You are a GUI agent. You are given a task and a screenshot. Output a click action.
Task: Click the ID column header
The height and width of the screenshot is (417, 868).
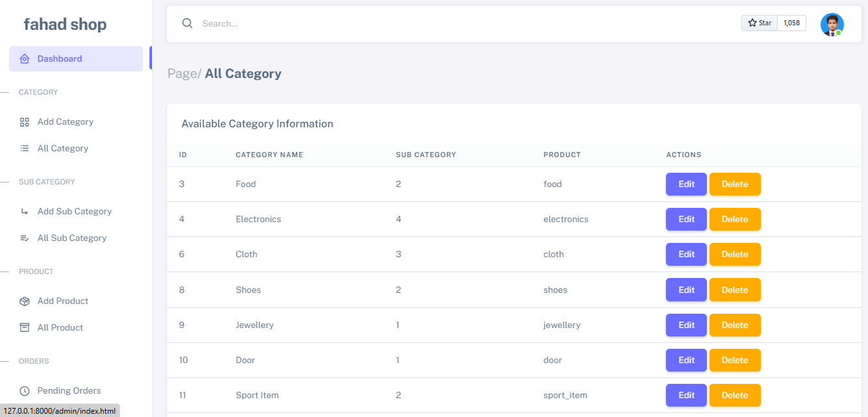(183, 155)
